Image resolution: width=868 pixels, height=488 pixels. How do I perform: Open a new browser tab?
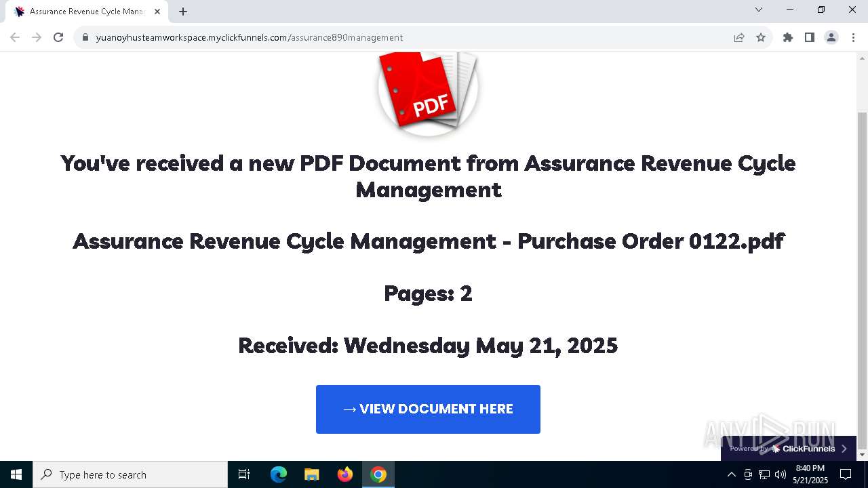point(183,12)
